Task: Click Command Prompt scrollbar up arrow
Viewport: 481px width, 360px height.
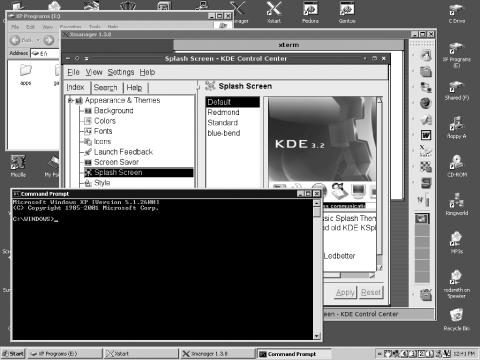Action: [x=317, y=203]
